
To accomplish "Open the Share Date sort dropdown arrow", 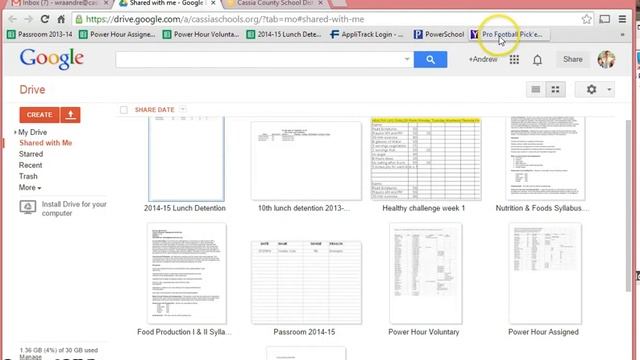I will pyautogui.click(x=183, y=109).
